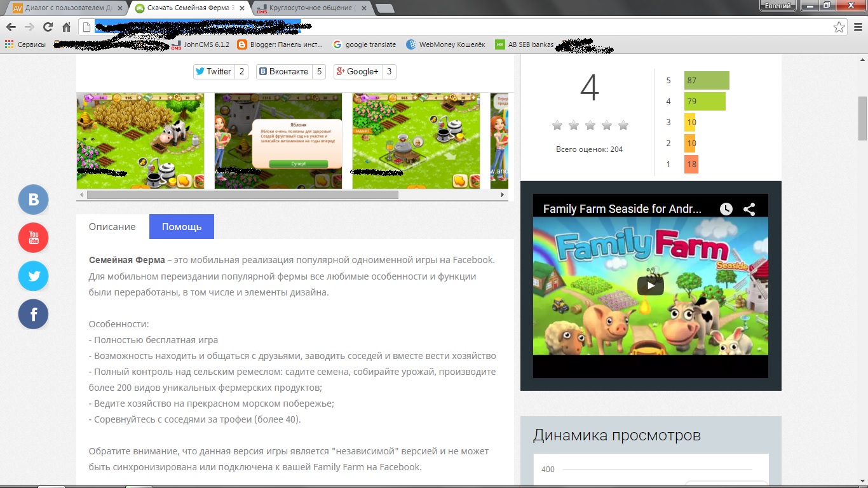Share the page on Вконтакте
This screenshot has width=868, height=488.
[x=283, y=71]
